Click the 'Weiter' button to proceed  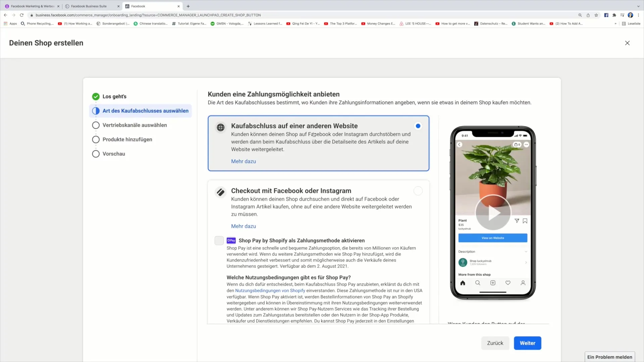click(x=528, y=343)
